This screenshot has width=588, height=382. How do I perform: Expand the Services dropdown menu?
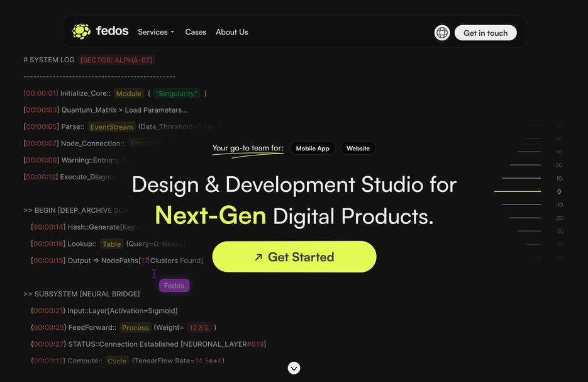point(156,32)
